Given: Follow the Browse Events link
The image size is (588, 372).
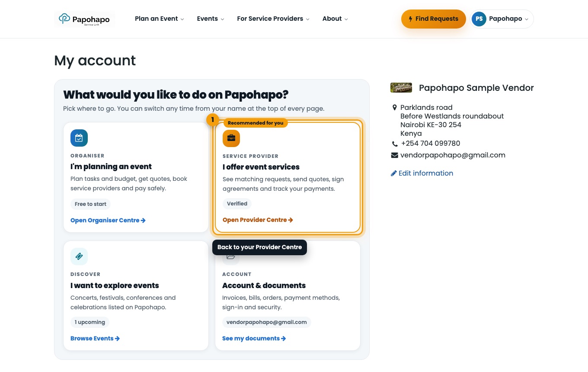Looking at the screenshot, I should (x=95, y=338).
